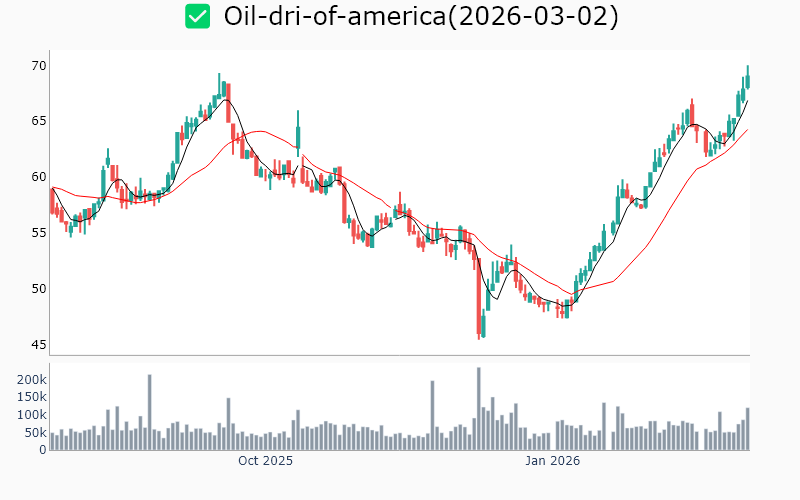This screenshot has width=800, height=500.
Task: Click the Oil-dri-of-america chart title text
Action: (x=421, y=16)
